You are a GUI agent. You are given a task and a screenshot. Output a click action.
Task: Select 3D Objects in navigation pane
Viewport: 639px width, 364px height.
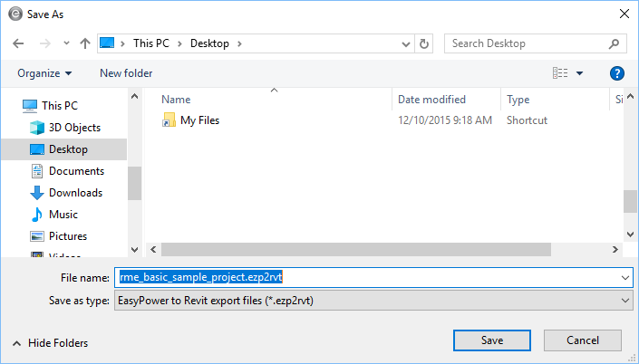tap(74, 128)
